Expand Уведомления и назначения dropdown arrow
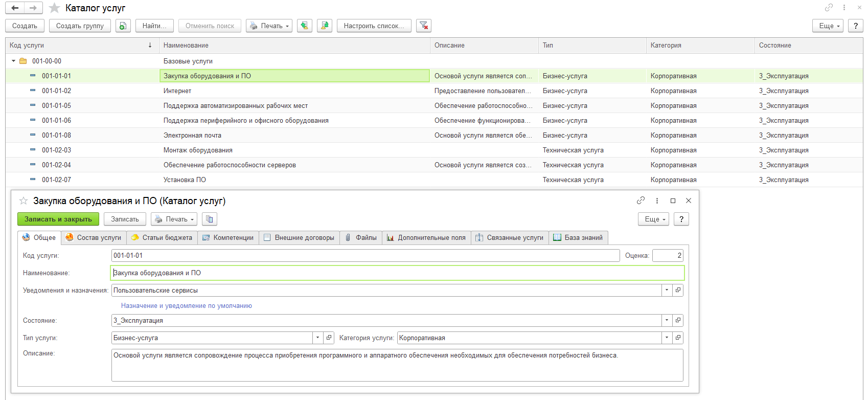This screenshot has height=400, width=868. click(x=667, y=290)
